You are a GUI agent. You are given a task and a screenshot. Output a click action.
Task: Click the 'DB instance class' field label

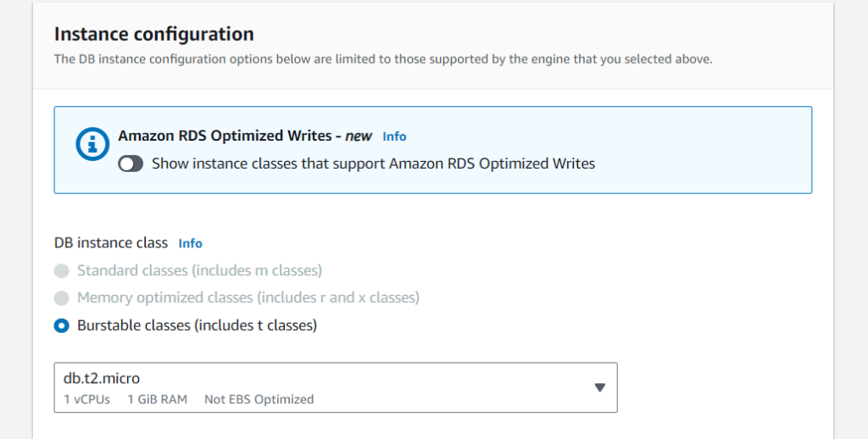[x=111, y=243]
